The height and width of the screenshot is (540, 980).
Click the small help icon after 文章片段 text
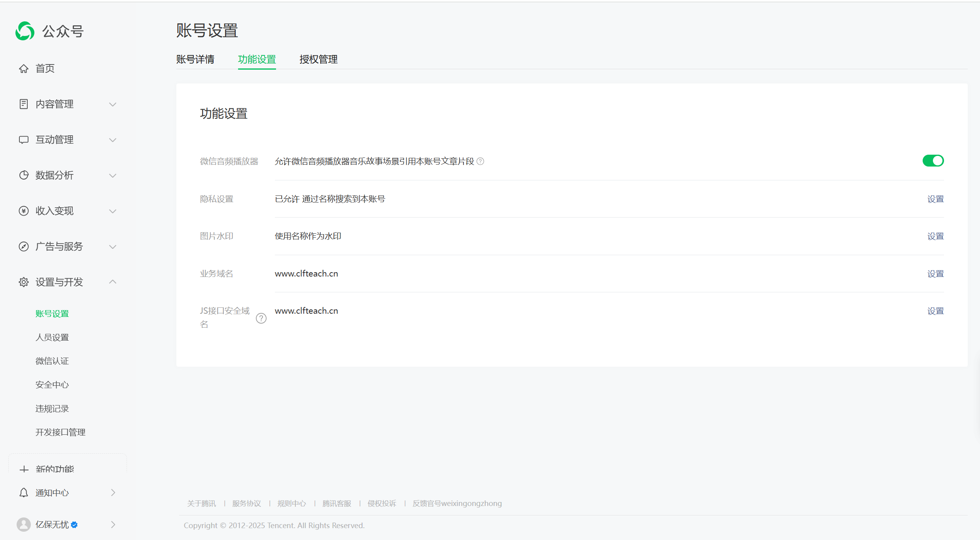(480, 161)
